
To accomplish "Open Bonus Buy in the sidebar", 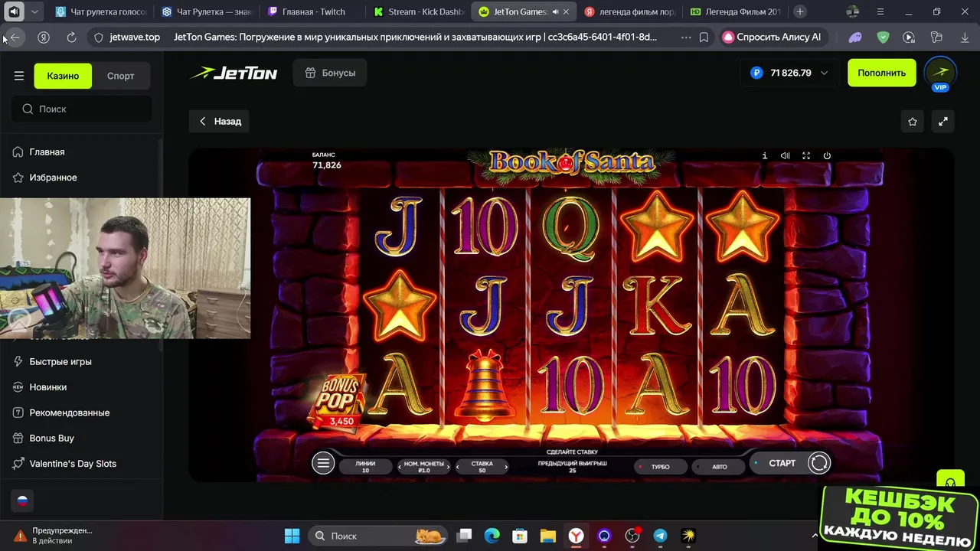I will pos(51,438).
